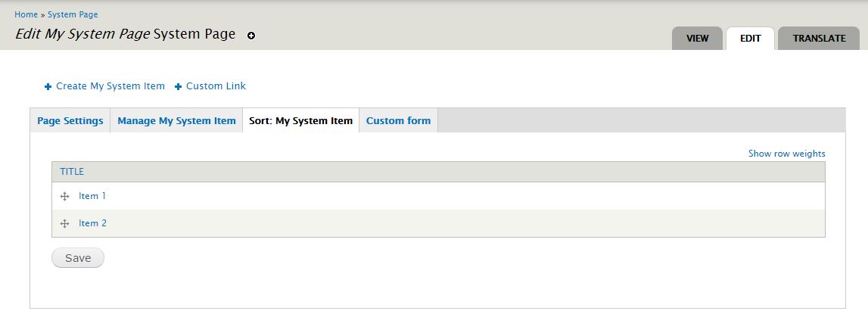
Task: Click the drag handle icon for Item 1
Action: pos(64,196)
